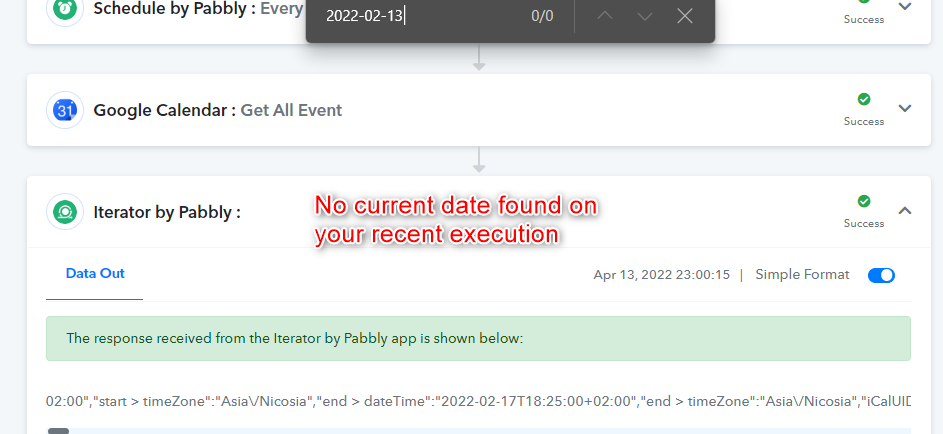Expand the Schedule by Pabbly step

tap(905, 6)
